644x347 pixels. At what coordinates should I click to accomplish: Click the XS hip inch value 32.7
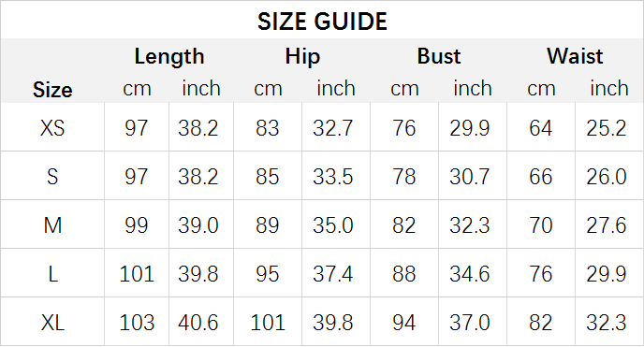tap(333, 127)
